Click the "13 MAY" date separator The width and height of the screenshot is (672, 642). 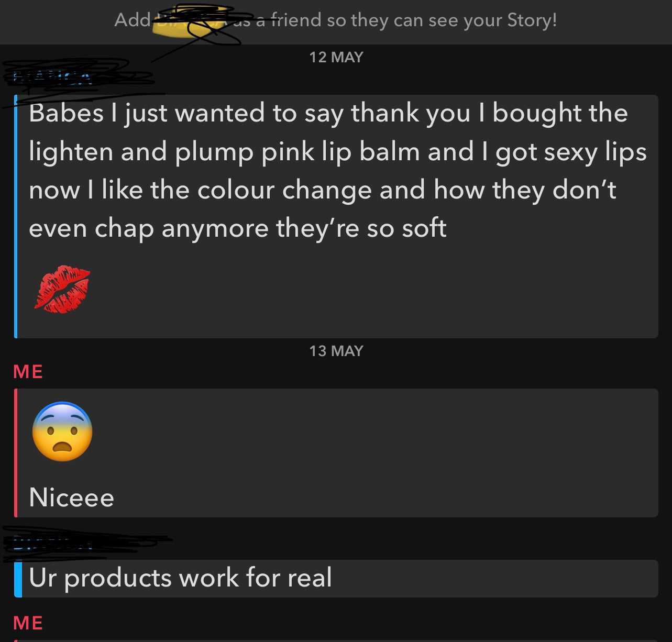(x=336, y=351)
